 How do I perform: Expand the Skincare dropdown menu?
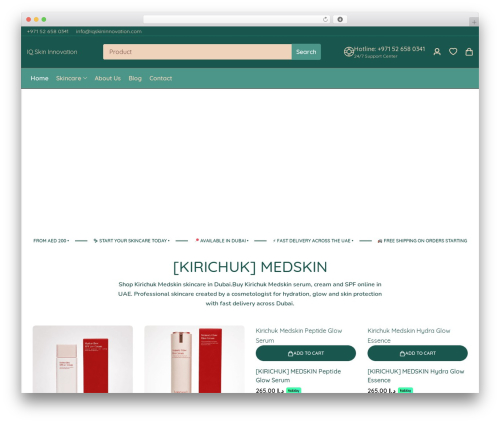(x=71, y=78)
